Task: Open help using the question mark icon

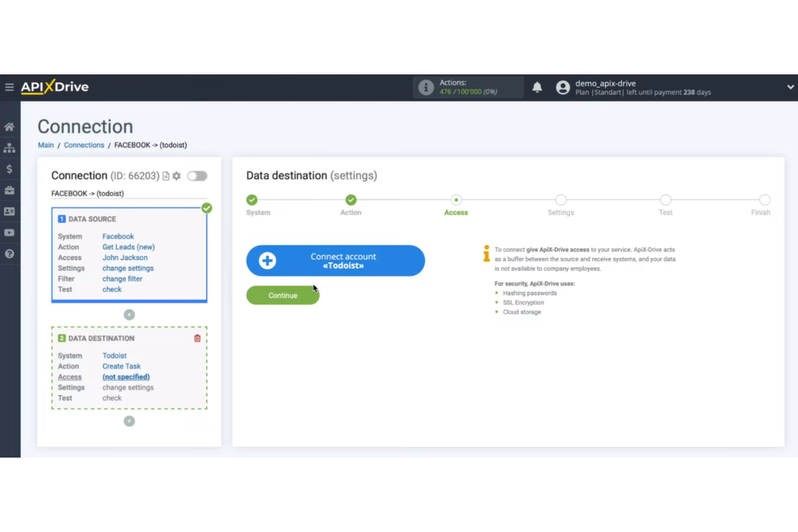Action: pos(9,253)
